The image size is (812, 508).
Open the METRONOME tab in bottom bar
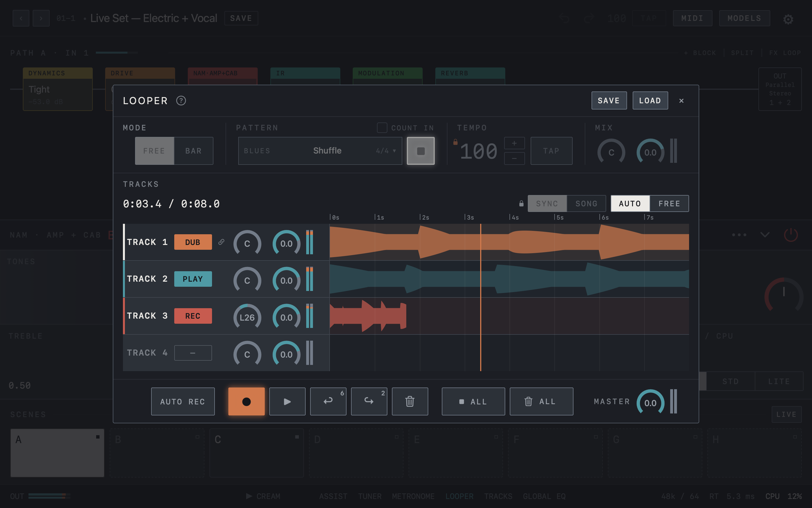click(413, 496)
